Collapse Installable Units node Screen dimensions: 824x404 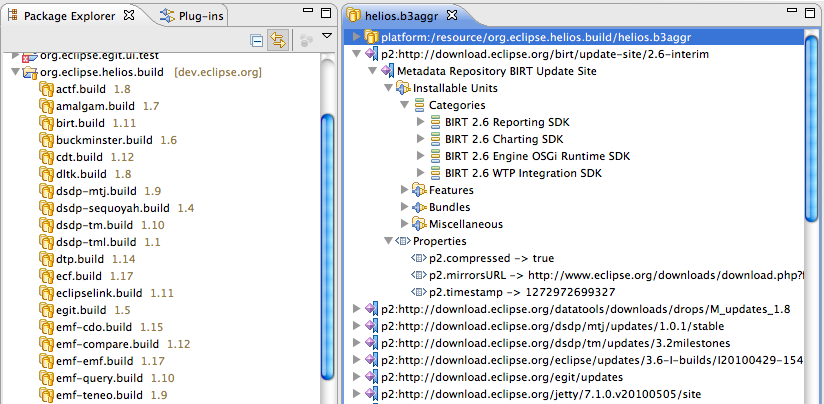(x=388, y=87)
